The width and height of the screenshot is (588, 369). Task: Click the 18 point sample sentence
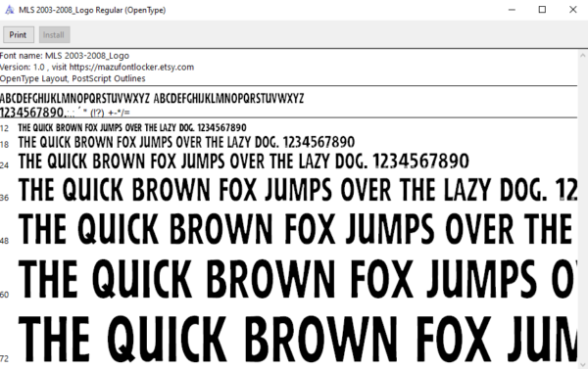click(x=186, y=142)
